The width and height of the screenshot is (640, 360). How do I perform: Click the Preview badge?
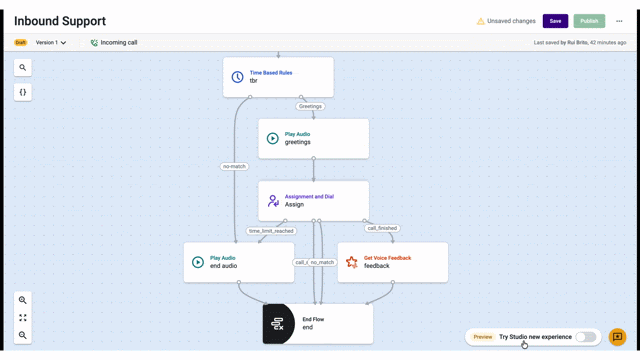482,337
